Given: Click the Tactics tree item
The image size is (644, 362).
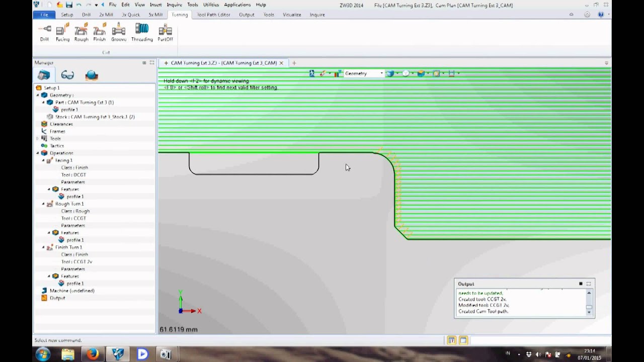Looking at the screenshot, I should [57, 146].
